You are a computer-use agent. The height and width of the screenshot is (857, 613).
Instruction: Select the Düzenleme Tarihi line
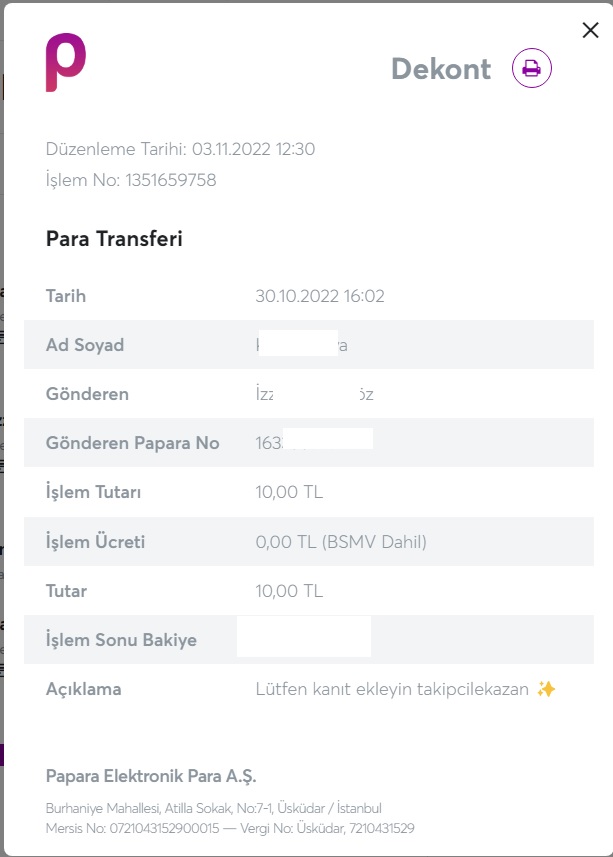[181, 149]
